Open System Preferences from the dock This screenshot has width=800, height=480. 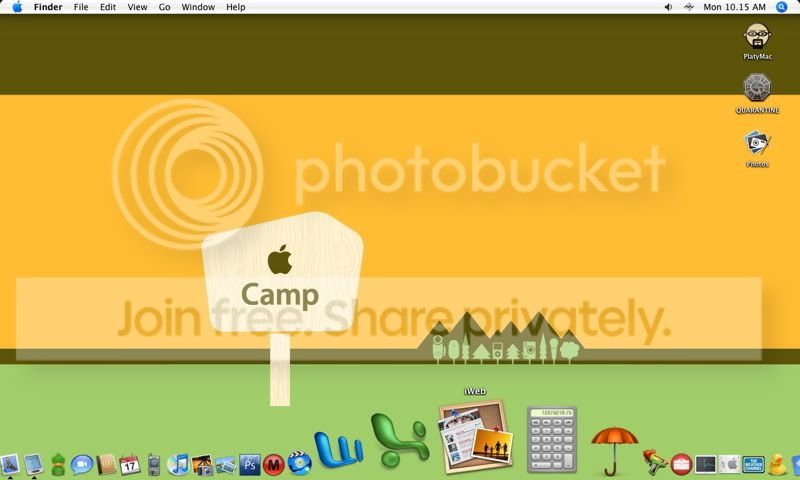coord(730,465)
